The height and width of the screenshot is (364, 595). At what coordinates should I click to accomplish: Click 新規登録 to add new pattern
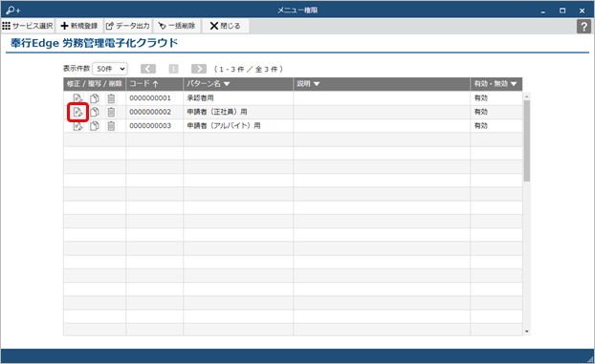pos(79,26)
